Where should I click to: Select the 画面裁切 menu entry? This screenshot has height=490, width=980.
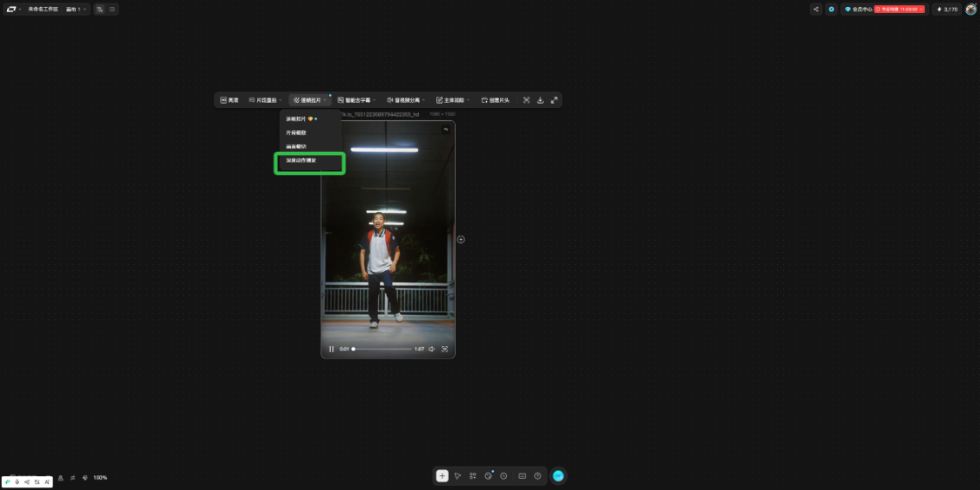click(x=310, y=146)
